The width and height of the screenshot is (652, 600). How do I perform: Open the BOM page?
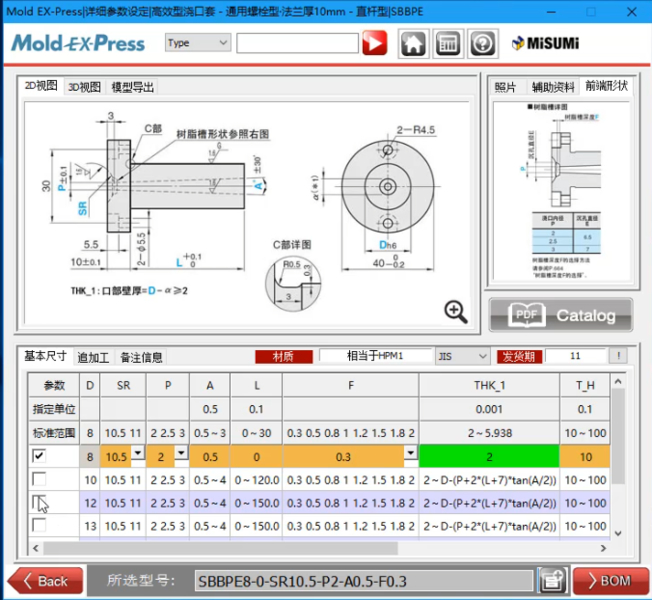tap(610, 580)
